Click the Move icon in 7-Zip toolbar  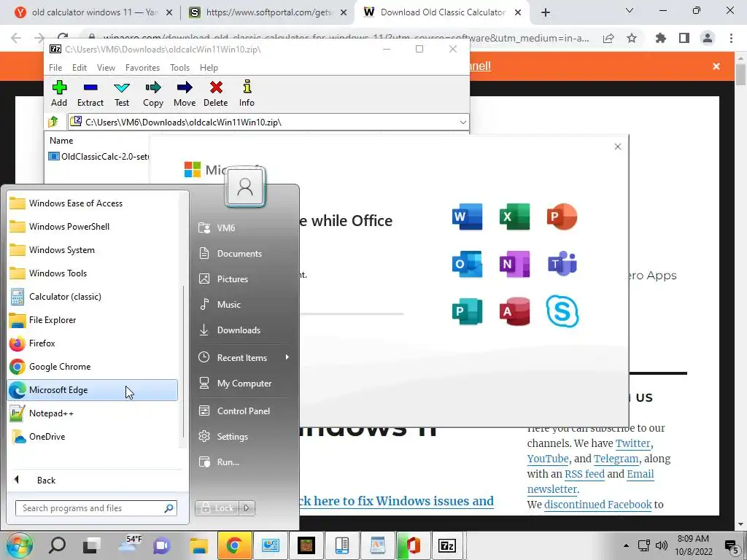185,94
